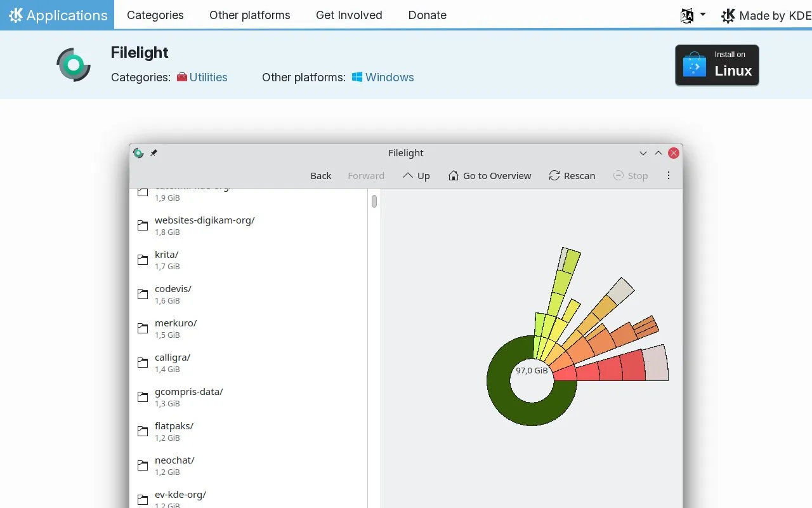Click the folder icon beside gcompris-data/
Image resolution: width=812 pixels, height=508 pixels.
click(x=143, y=397)
